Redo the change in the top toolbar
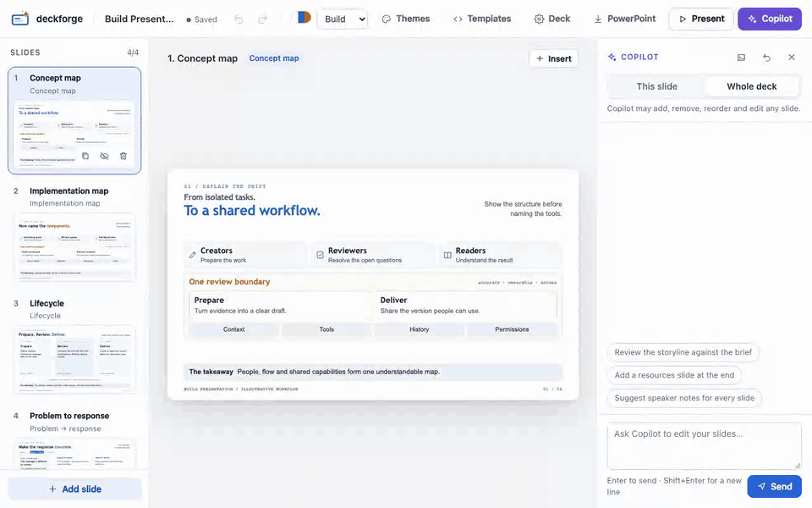This screenshot has width=812, height=508. (x=262, y=19)
